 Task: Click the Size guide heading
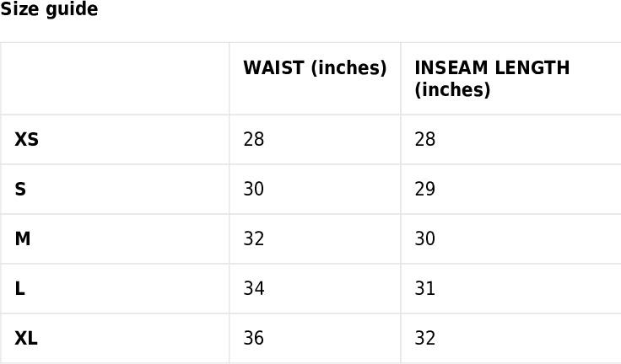point(49,10)
